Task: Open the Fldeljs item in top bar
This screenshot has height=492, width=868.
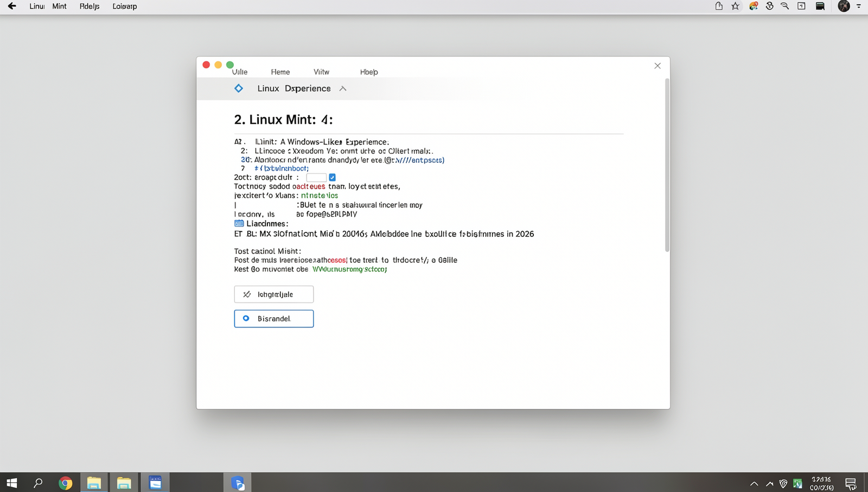Action: pos(90,6)
